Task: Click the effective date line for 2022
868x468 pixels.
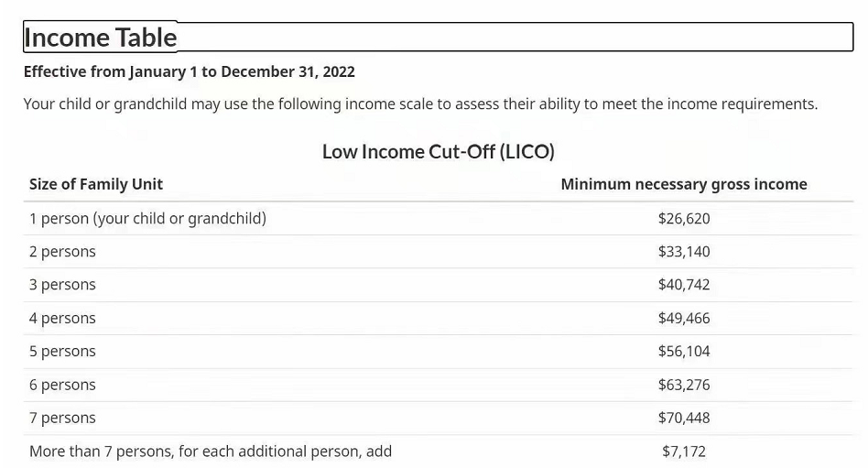Action: tap(189, 71)
